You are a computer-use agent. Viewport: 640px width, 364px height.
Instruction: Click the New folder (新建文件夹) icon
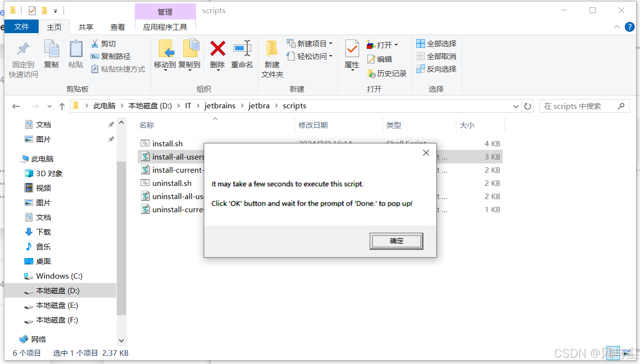(272, 49)
